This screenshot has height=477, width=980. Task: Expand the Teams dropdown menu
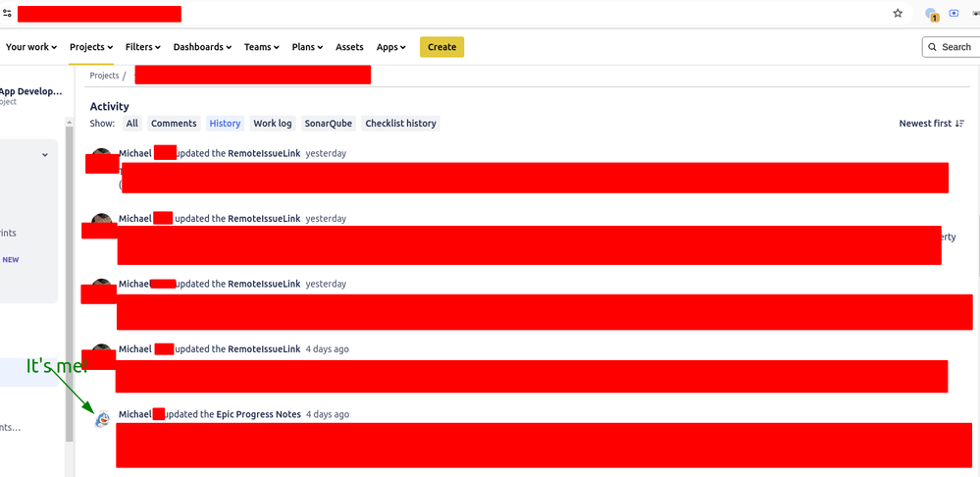(x=262, y=47)
